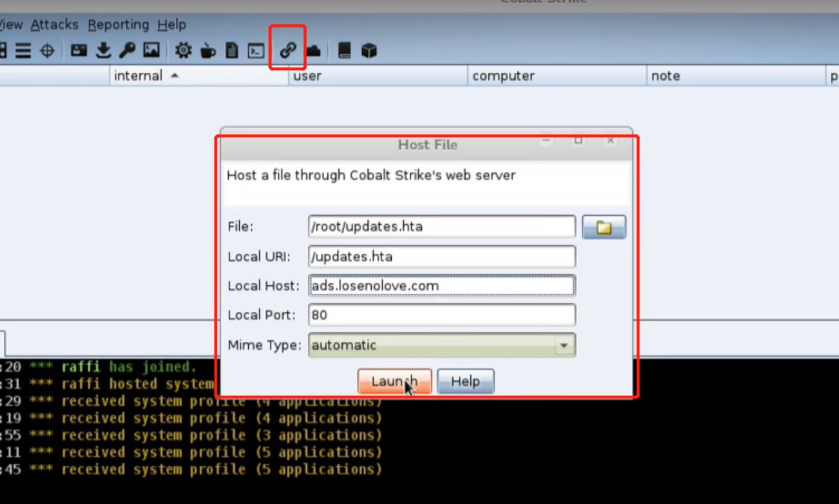Browse for file with folder button
The width and height of the screenshot is (839, 504).
coord(604,227)
